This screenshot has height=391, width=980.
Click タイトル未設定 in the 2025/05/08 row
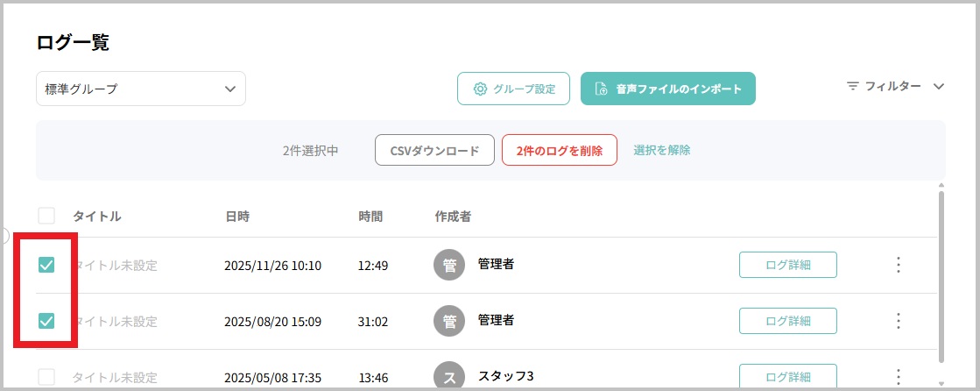[x=115, y=377]
